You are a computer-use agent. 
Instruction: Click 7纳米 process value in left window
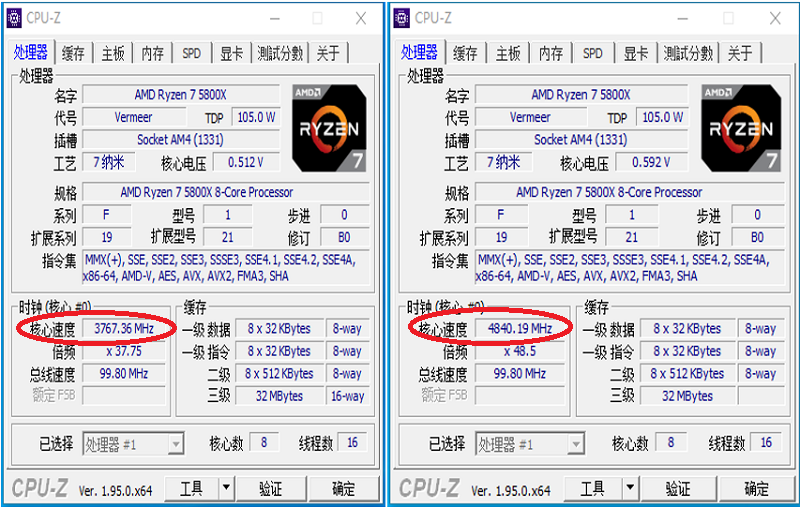click(x=109, y=163)
